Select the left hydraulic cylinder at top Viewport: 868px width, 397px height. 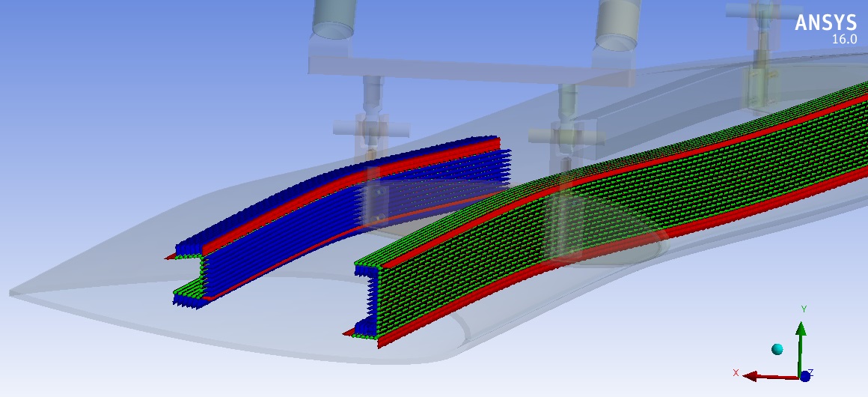click(x=333, y=19)
